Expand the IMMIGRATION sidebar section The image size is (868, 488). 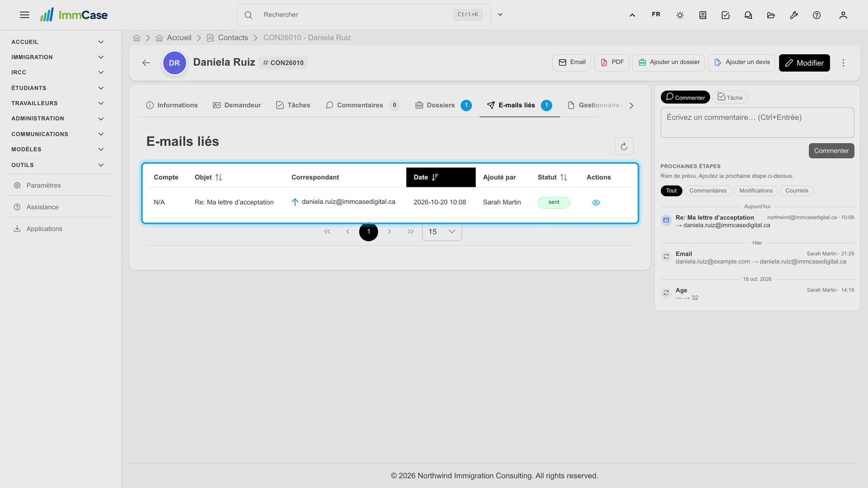(x=58, y=57)
